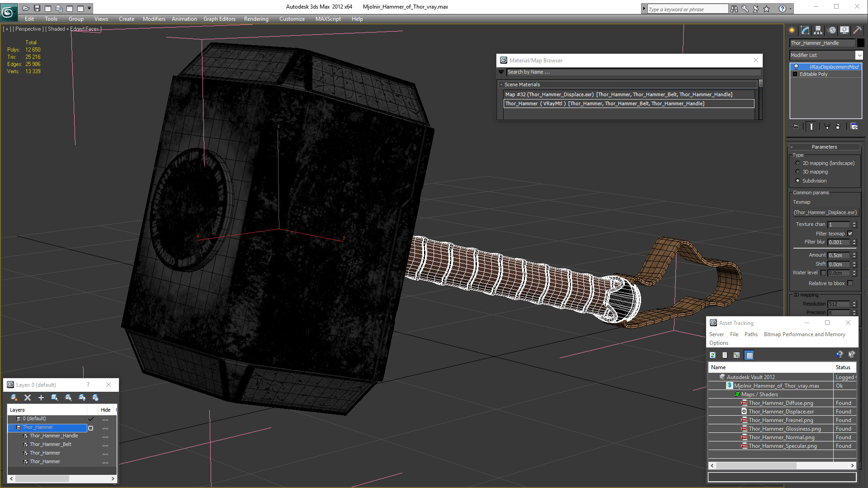Collapse the Thor_Hammer layer tree
868x488 pixels.
pos(12,427)
